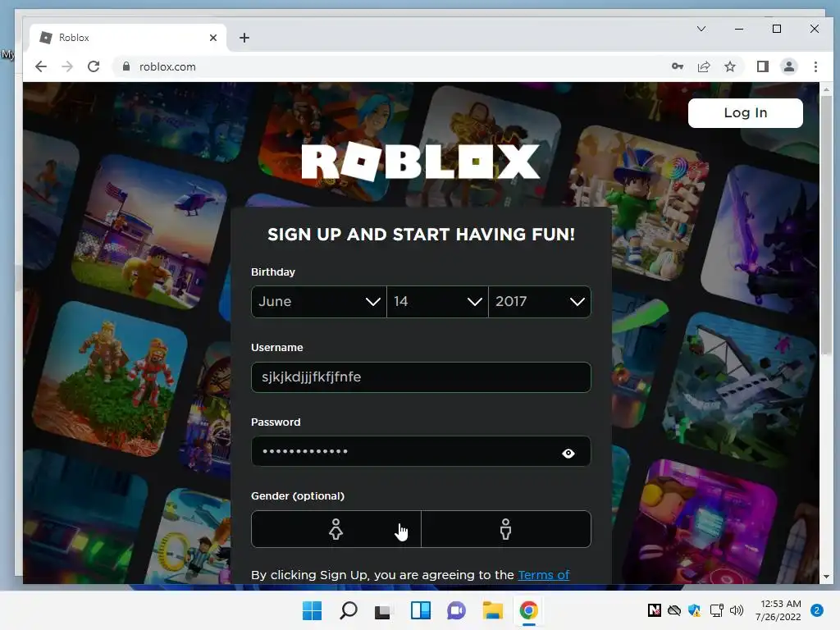
Task: Open notifications badge showing 2
Action: pos(816,610)
